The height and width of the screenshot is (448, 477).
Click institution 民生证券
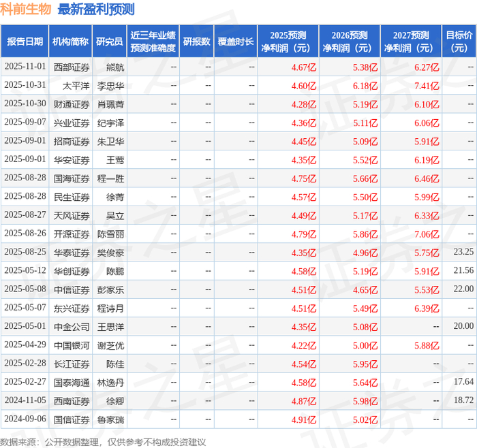coord(72,197)
